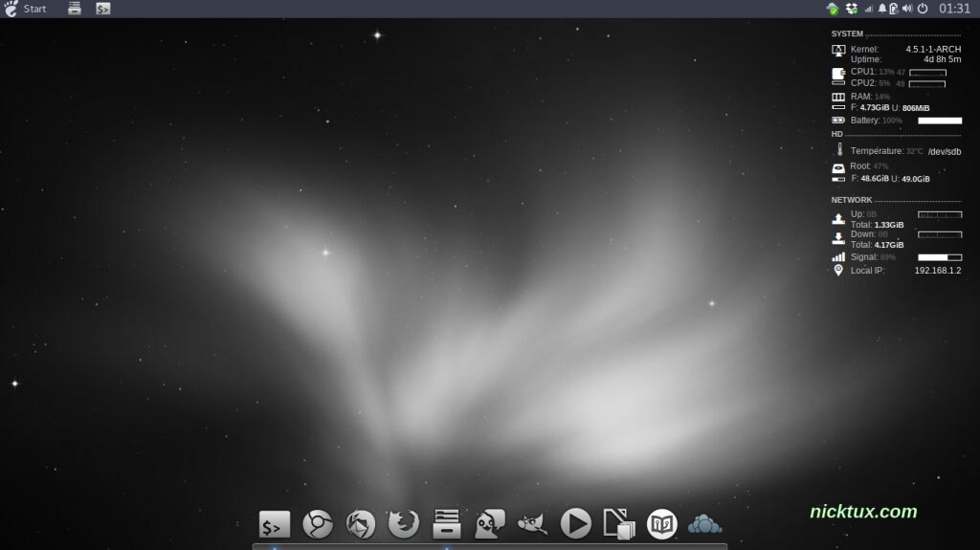
Task: Open network signal tray indicator
Action: pyautogui.click(x=869, y=9)
